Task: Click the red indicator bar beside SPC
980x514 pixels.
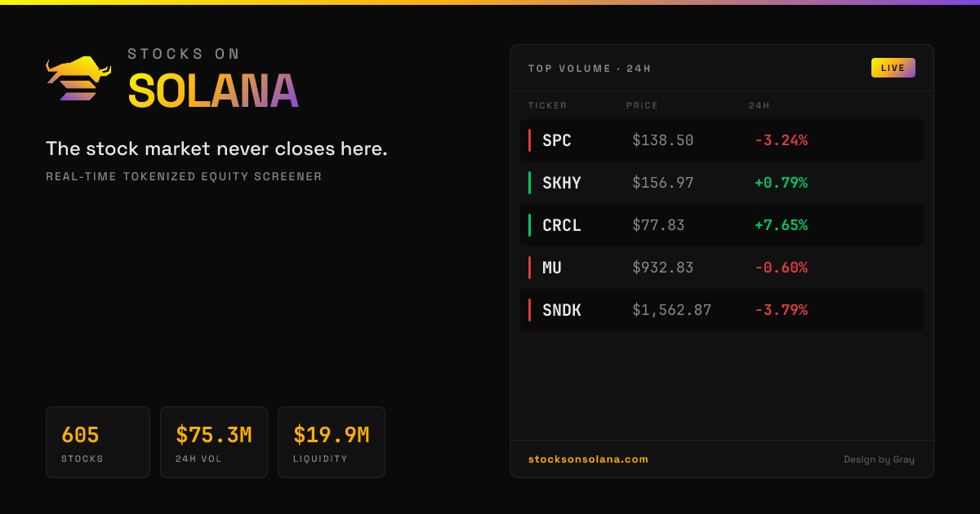Action: 529,140
